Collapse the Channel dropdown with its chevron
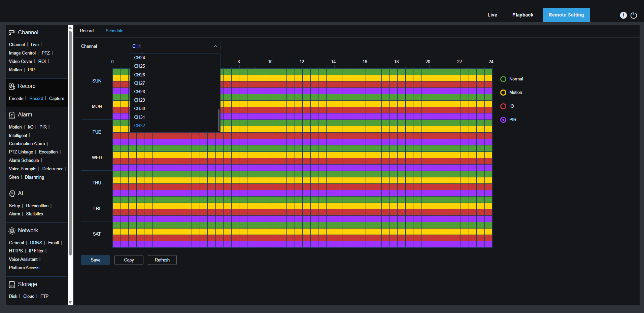Image resolution: width=644 pixels, height=313 pixels. pyautogui.click(x=215, y=46)
